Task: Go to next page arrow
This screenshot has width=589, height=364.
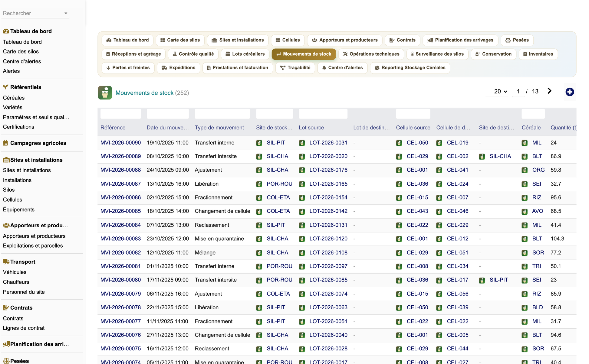Action: point(549,91)
